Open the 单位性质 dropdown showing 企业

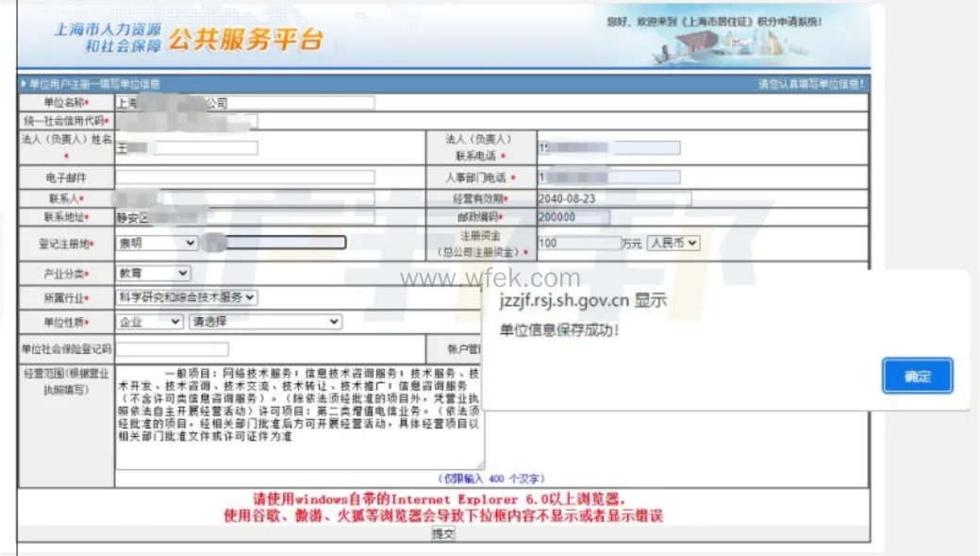pyautogui.click(x=149, y=322)
